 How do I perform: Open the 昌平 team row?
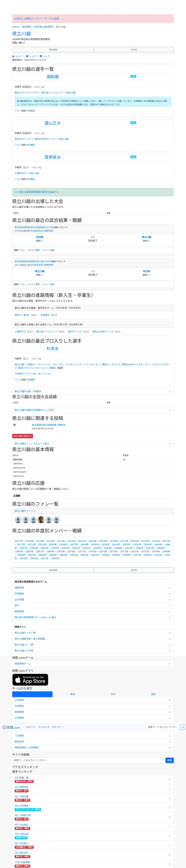tap(93, 606)
